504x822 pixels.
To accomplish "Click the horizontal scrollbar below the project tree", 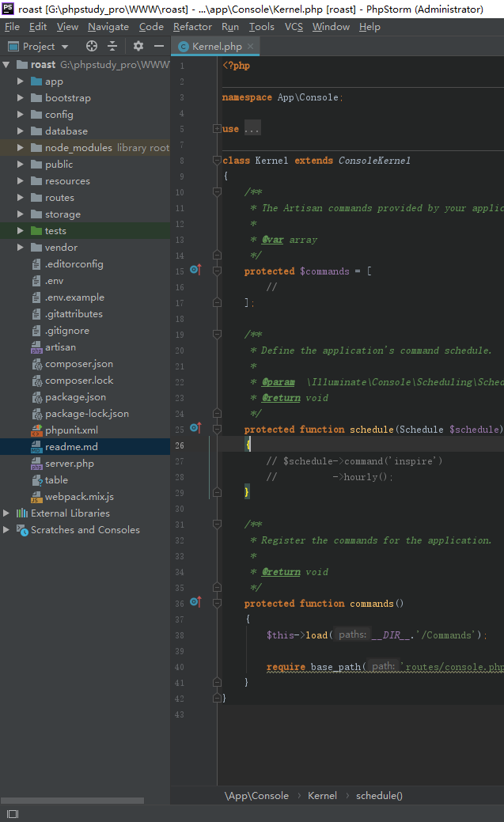I will tap(71, 800).
